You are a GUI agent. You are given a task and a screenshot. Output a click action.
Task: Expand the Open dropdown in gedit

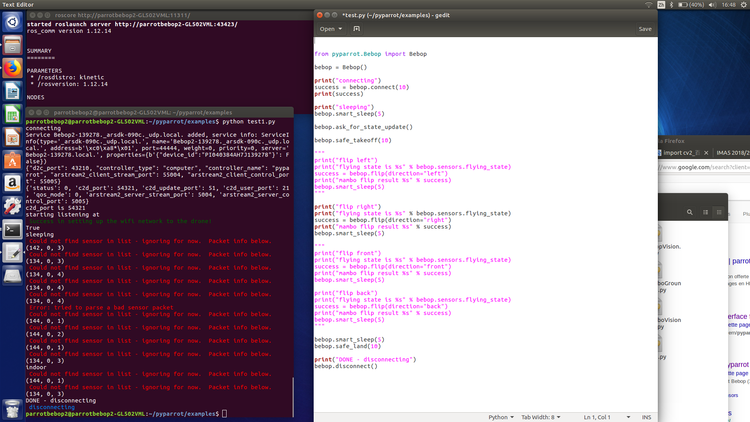point(330,29)
